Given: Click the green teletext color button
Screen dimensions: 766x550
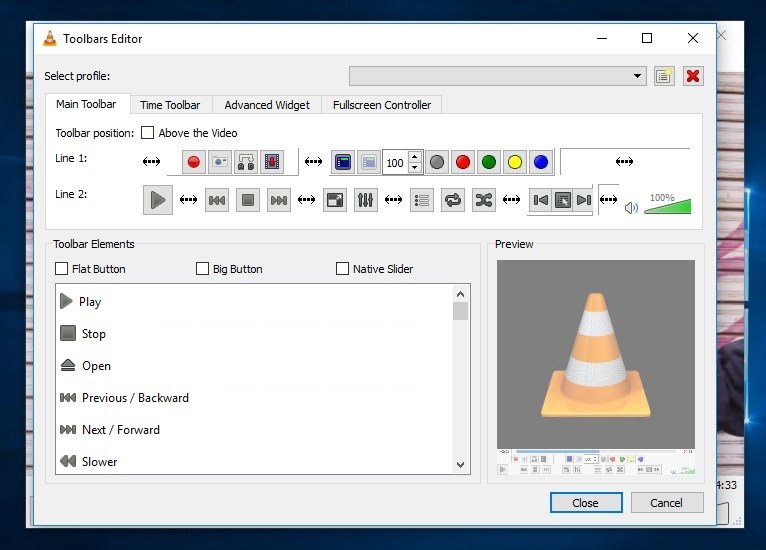Looking at the screenshot, I should click(x=489, y=162).
